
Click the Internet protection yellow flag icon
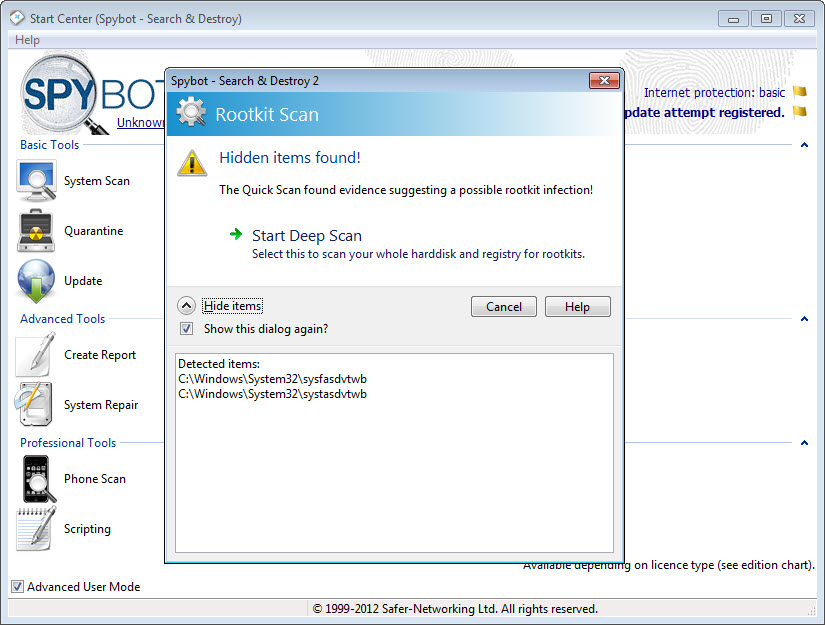point(800,92)
